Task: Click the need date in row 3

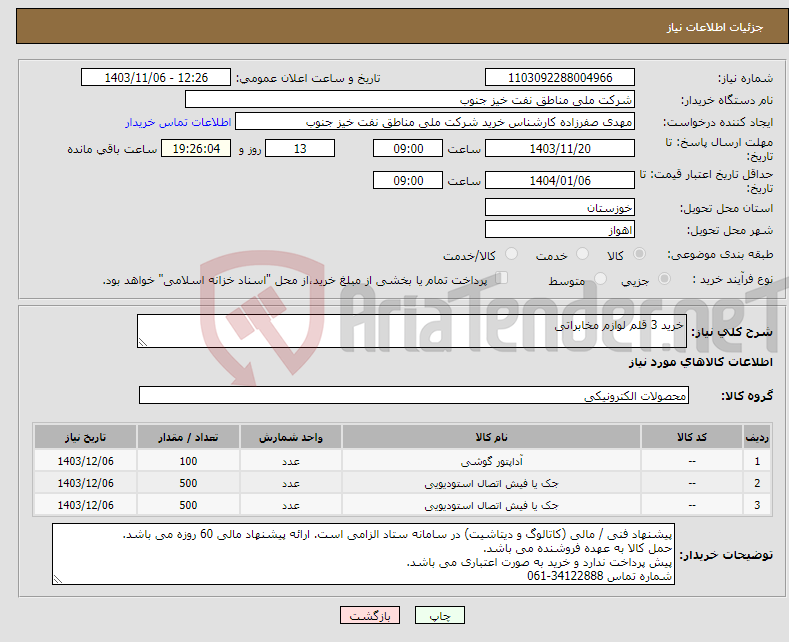Action: point(86,505)
